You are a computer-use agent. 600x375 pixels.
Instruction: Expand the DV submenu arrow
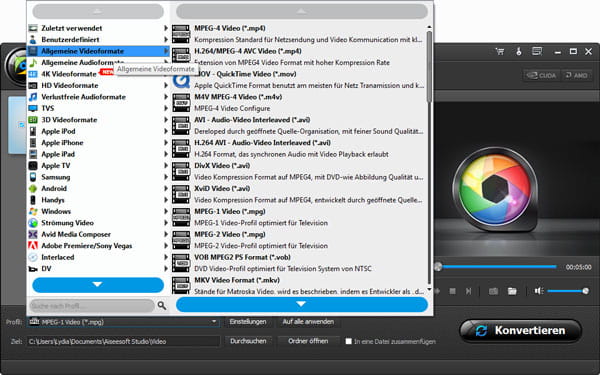tap(166, 269)
